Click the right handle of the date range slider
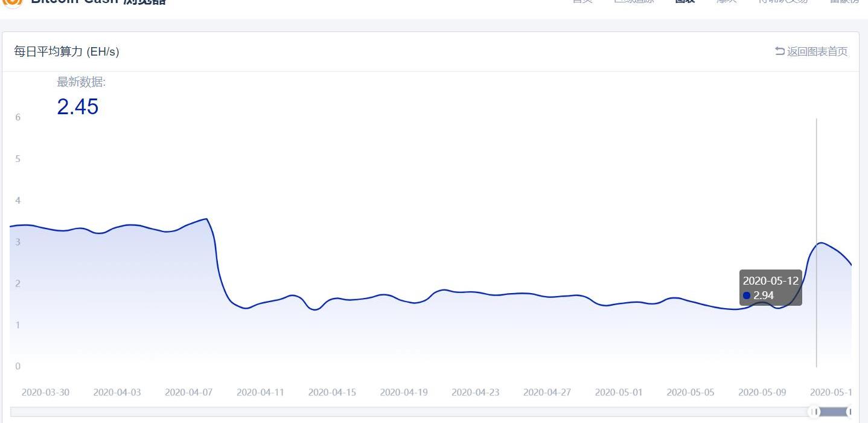868x423 pixels. tap(850, 412)
